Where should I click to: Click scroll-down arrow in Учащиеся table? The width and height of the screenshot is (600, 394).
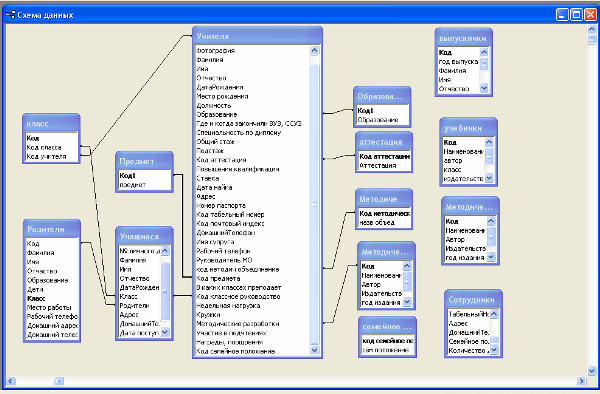165,332
